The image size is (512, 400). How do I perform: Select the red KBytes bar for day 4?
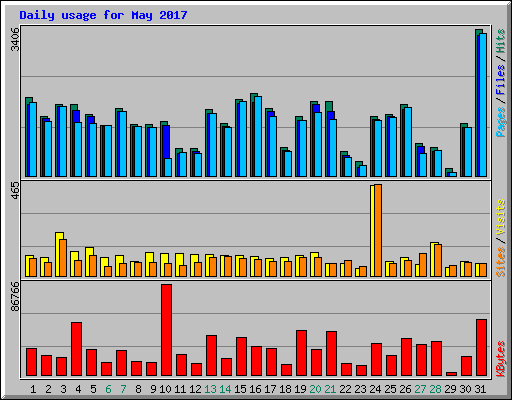tap(77, 349)
